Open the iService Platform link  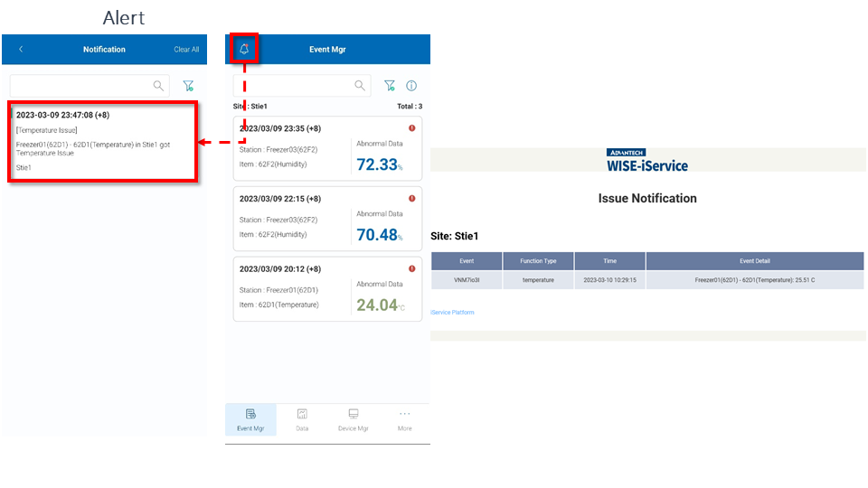452,313
